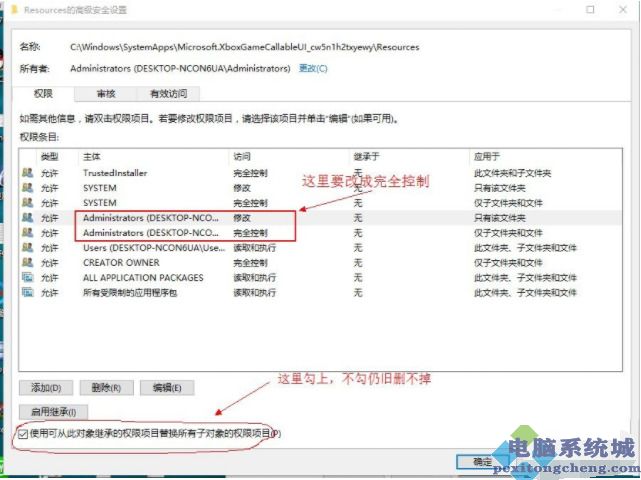Viewport: 641px width, 480px height.
Task: Click the 删除(R) button
Action: coord(106,388)
